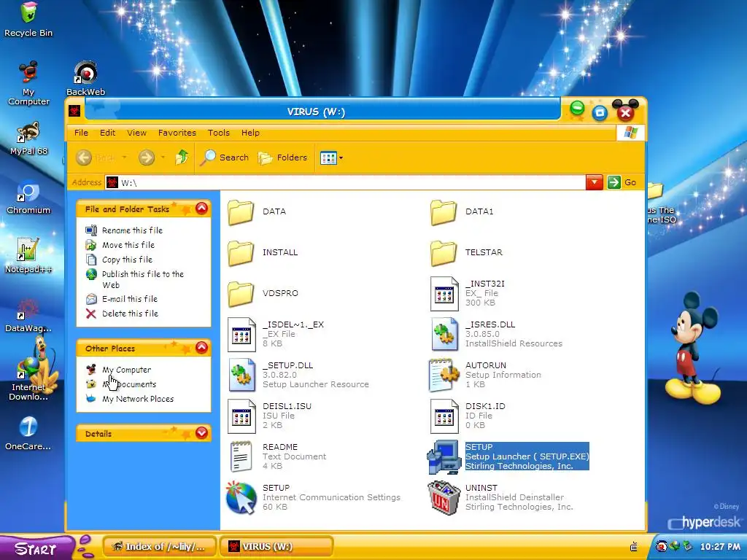This screenshot has width=747, height=560.
Task: Select the _ISDEL~1._EX file icon
Action: coord(241,335)
